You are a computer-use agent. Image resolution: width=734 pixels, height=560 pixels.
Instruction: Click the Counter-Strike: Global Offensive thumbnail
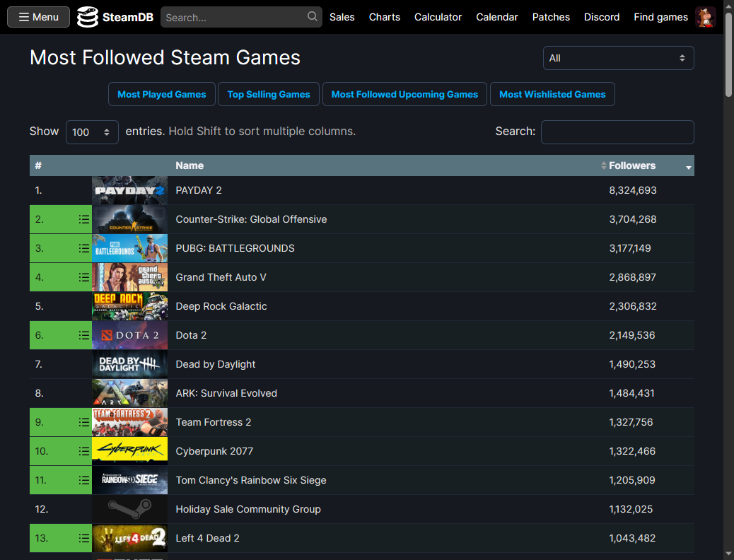coord(129,219)
